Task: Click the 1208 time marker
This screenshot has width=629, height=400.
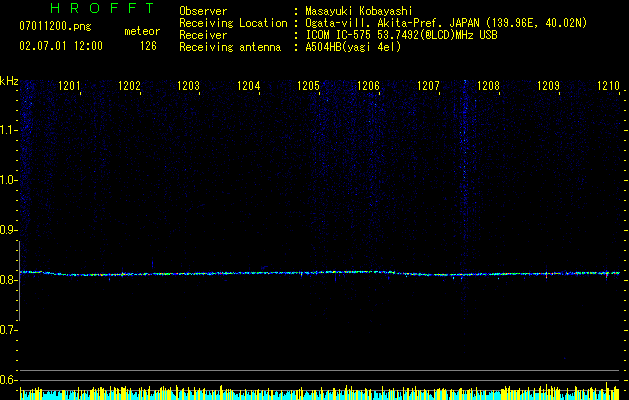Action: pos(488,86)
